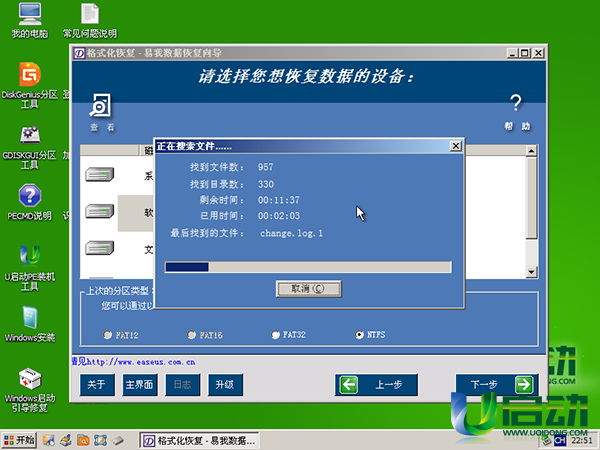Viewport: 600px width, 450px height.
Task: Open the orange folder quick launch icon
Action: [x=83, y=440]
